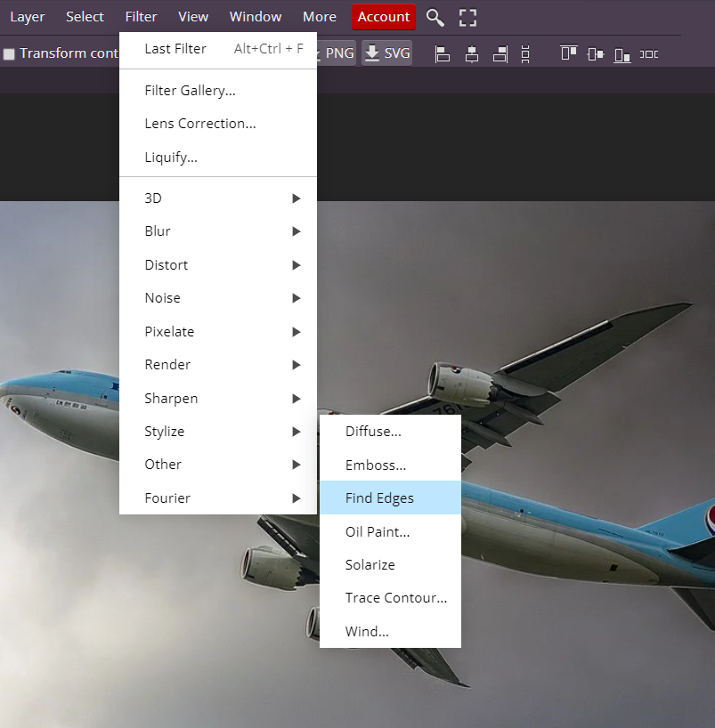
Task: Choose Lens Correction filter
Action: 218,124
